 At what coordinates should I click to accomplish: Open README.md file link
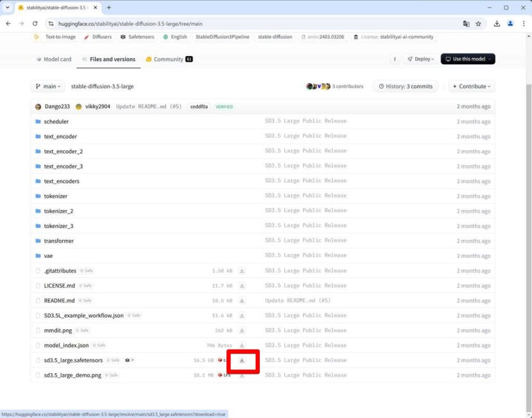click(x=59, y=301)
